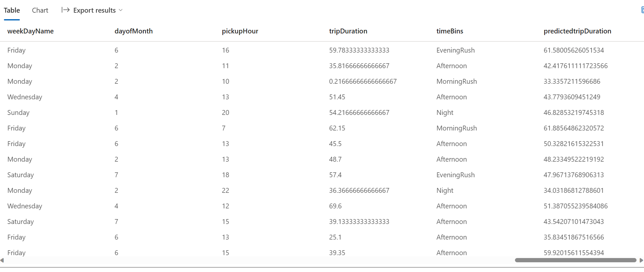
Task: Select the pickupHour column header
Action: coord(240,31)
